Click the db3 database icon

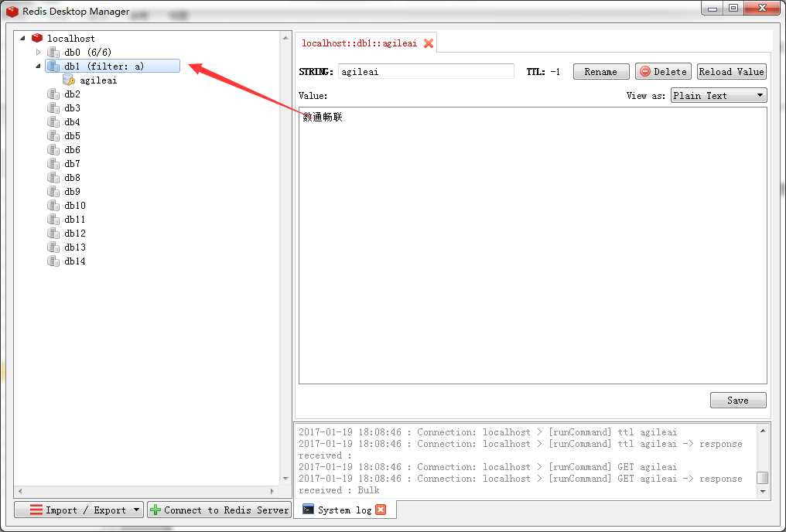coord(53,107)
